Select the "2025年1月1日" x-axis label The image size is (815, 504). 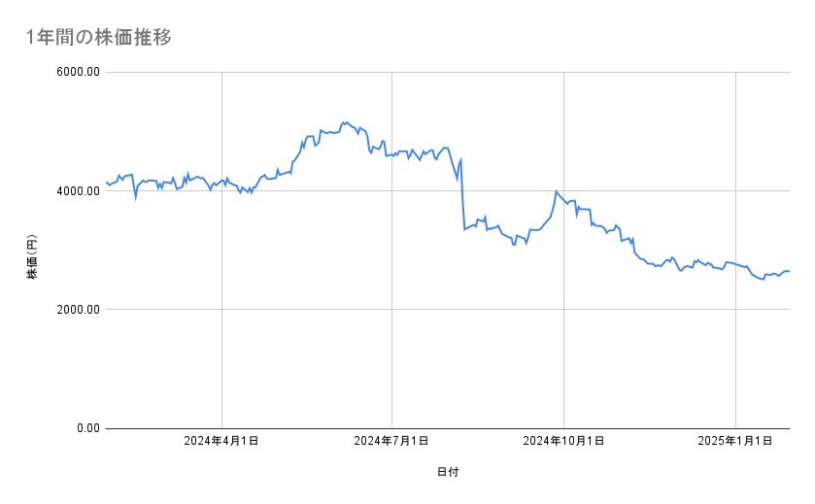pyautogui.click(x=735, y=442)
